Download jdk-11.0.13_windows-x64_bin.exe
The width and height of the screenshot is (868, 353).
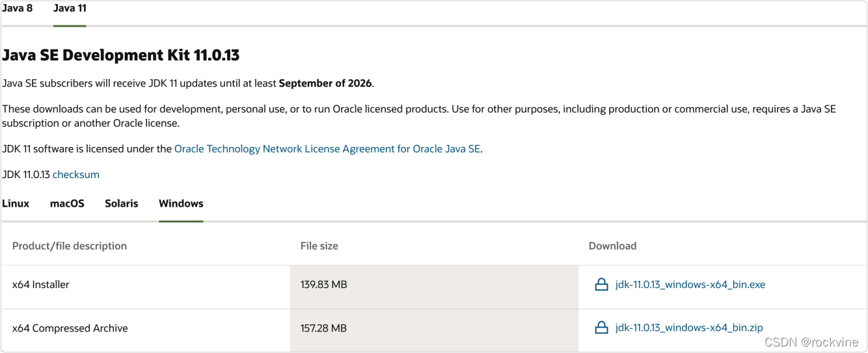point(690,285)
